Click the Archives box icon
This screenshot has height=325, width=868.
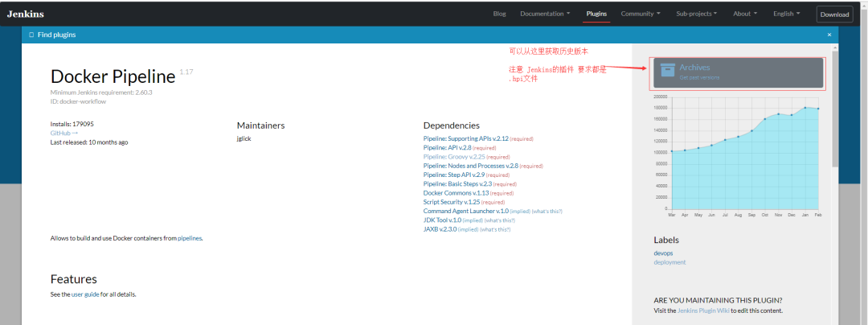[668, 71]
